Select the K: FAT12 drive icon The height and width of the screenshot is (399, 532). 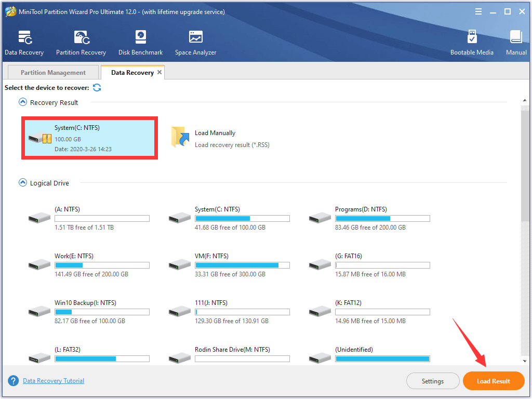point(320,312)
